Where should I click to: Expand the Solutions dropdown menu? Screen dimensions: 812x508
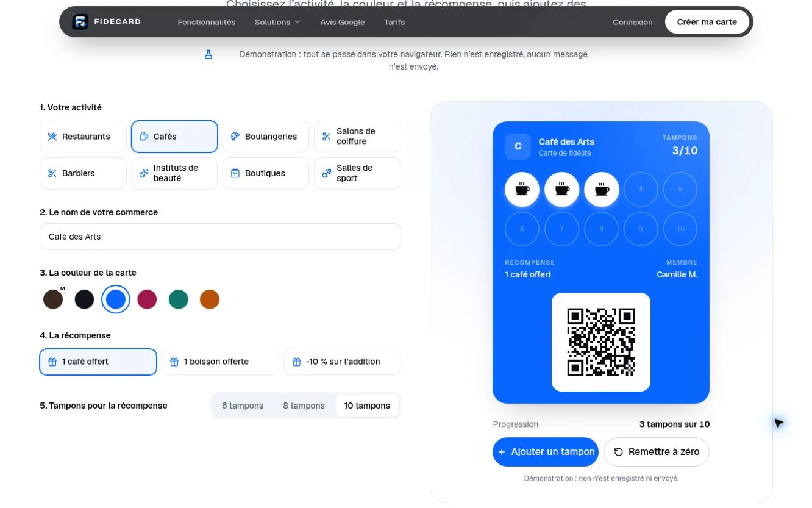(277, 22)
